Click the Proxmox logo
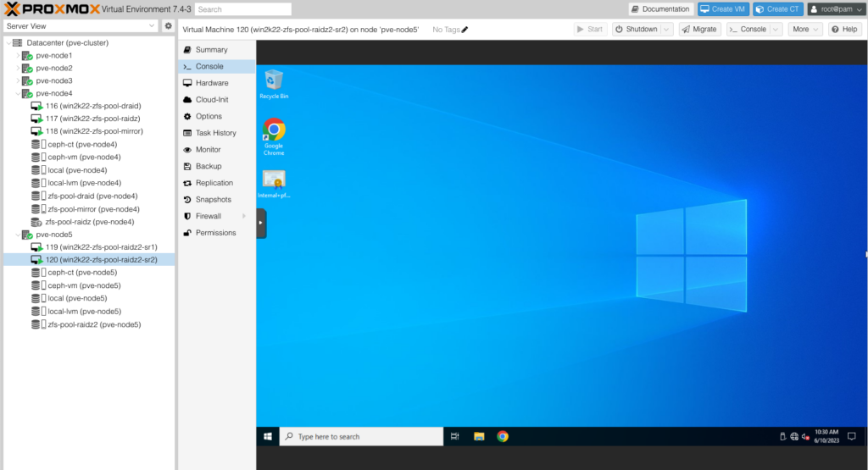Screen dimensions: 868x470 tap(52, 8)
